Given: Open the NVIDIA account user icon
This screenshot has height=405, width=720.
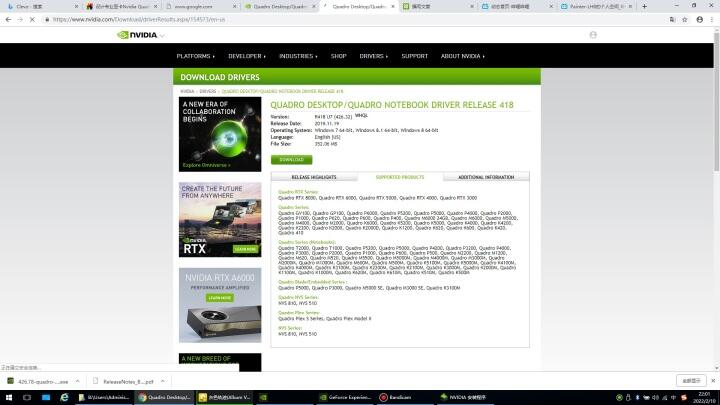Looking at the screenshot, I should click(593, 35).
